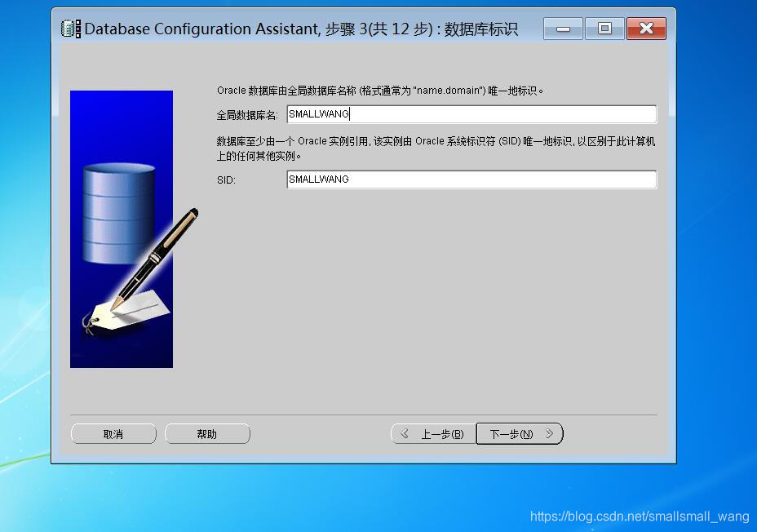757x532 pixels.
Task: Focus the SID input field
Action: tap(471, 180)
